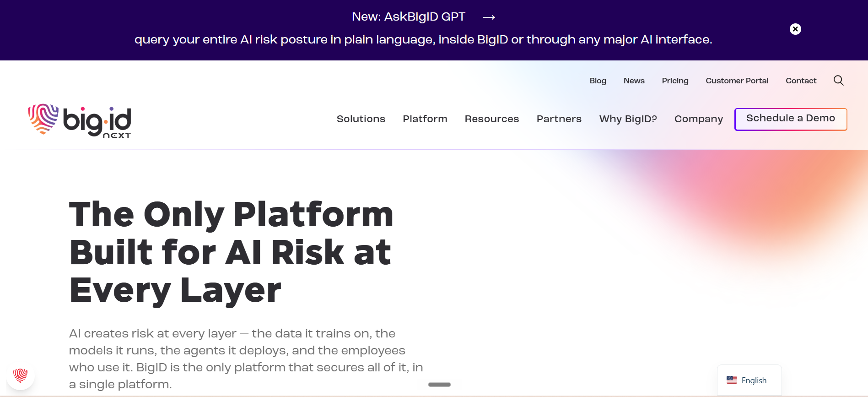Click the gray drag handle bar at bottom
868x397 pixels.
[x=439, y=385]
